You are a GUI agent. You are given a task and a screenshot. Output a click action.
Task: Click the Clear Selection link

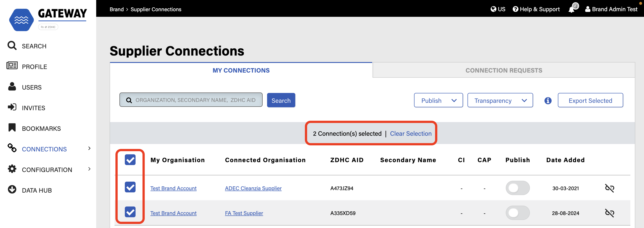point(410,134)
